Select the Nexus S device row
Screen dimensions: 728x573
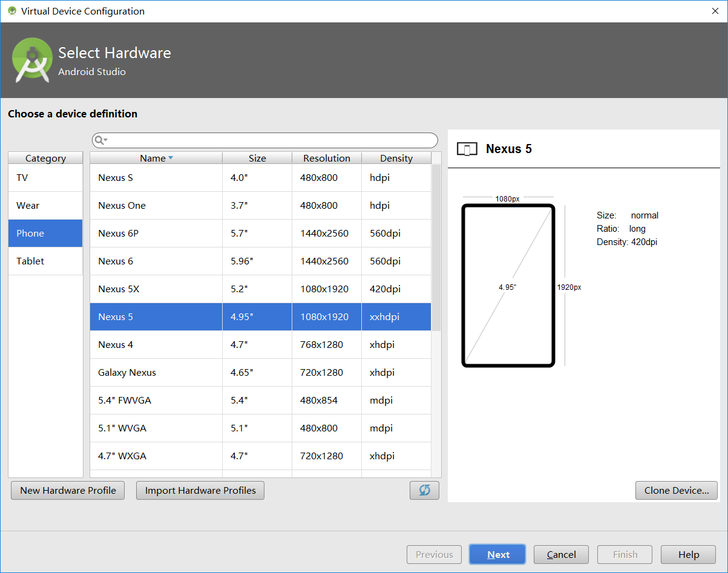[261, 178]
